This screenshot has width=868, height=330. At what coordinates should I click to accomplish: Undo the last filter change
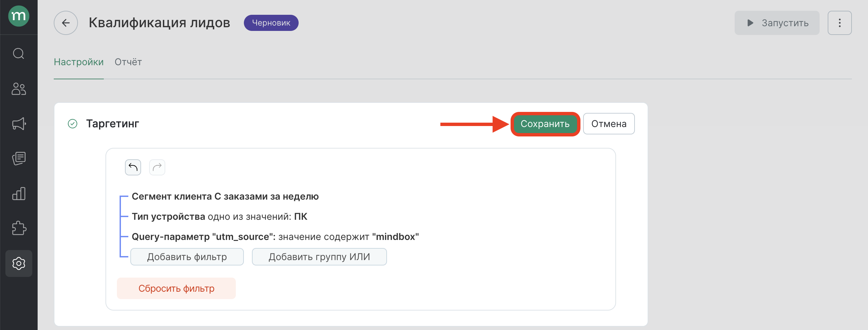coord(133,167)
